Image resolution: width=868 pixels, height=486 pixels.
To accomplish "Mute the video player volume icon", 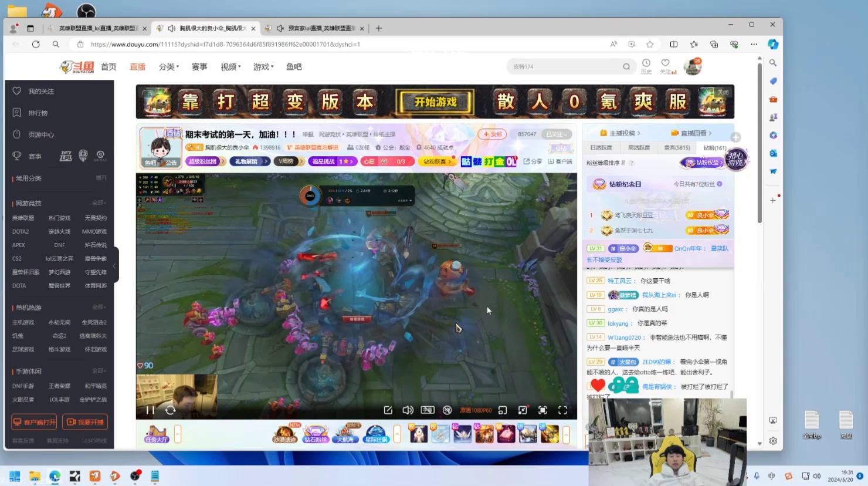I will (x=408, y=410).
